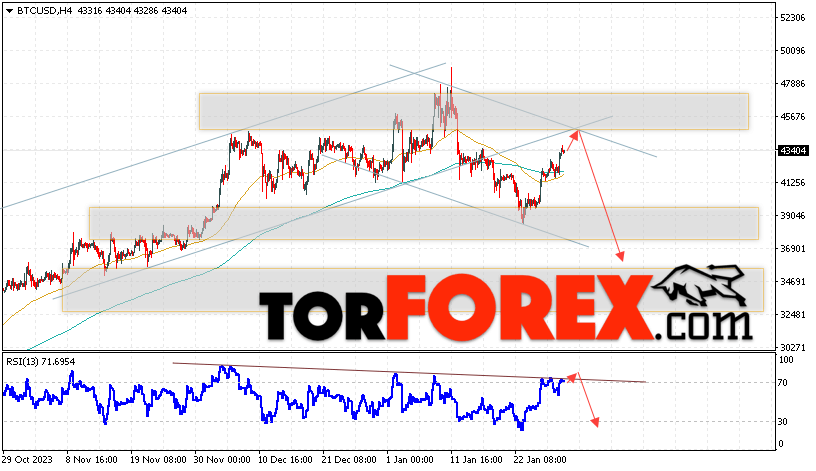Viewport: 816px width, 471px height.
Task: Select price level 30271 on the axis
Action: point(793,347)
